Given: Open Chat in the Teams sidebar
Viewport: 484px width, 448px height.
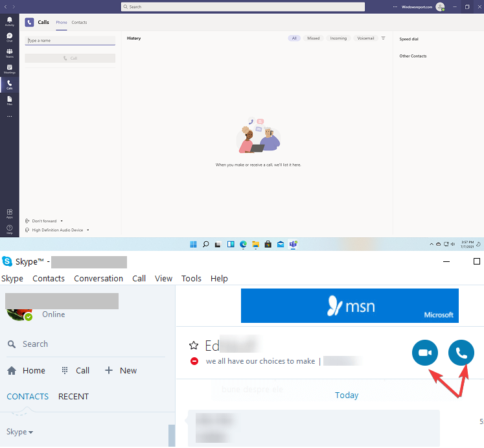Looking at the screenshot, I should tap(10, 38).
